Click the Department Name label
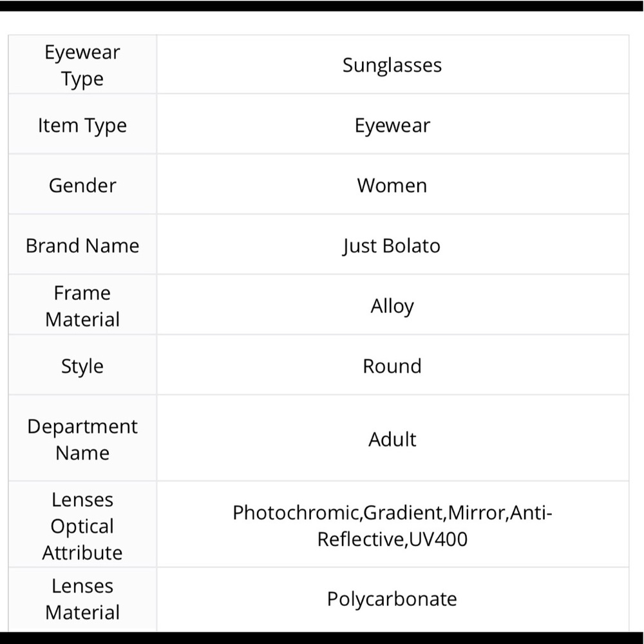644x644 pixels. coord(82,439)
